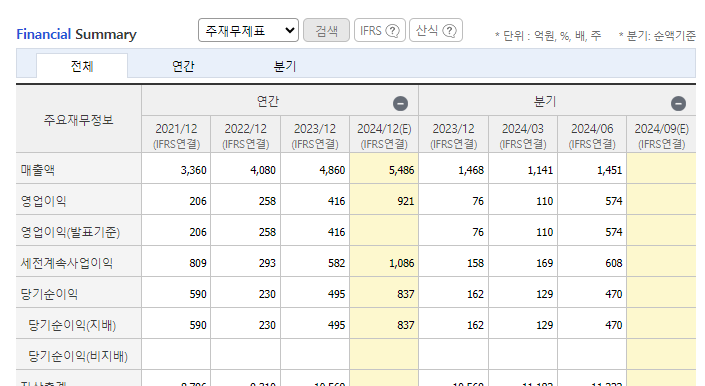Image resolution: width=705 pixels, height=386 pixels.
Task: Click the 당기순이익(지배) row label
Action: 72,325
